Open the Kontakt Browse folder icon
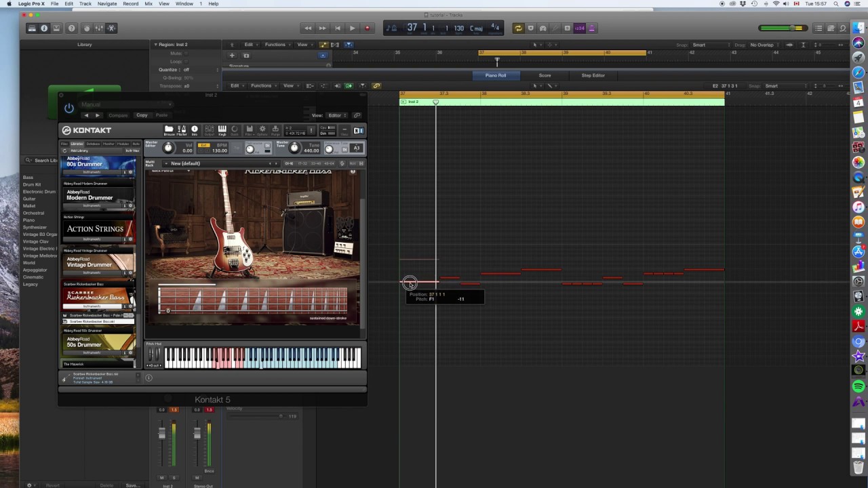This screenshot has height=488, width=868. pos(169,129)
